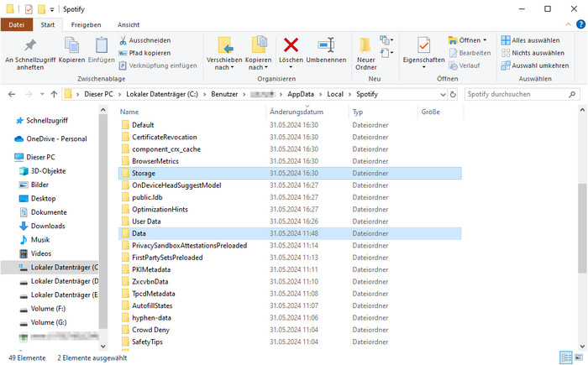The height and width of the screenshot is (365, 588).
Task: Click Alles auswählen
Action: click(x=530, y=40)
